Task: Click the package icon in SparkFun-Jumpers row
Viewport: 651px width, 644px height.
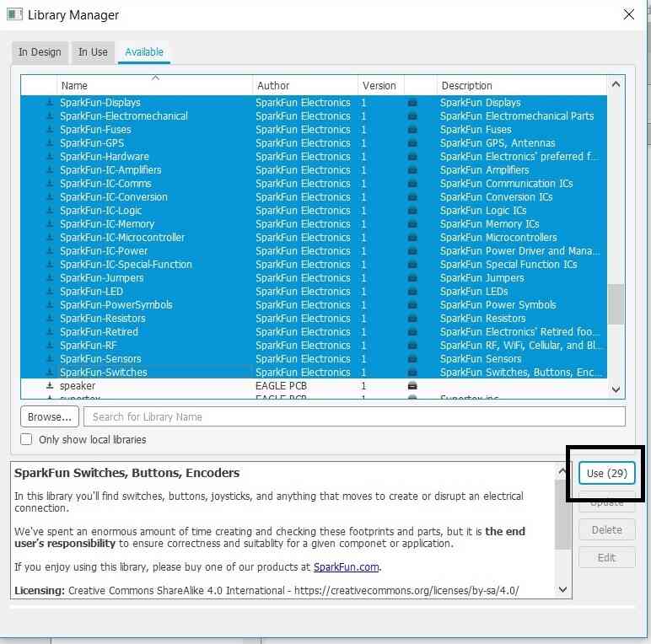Action: point(412,278)
